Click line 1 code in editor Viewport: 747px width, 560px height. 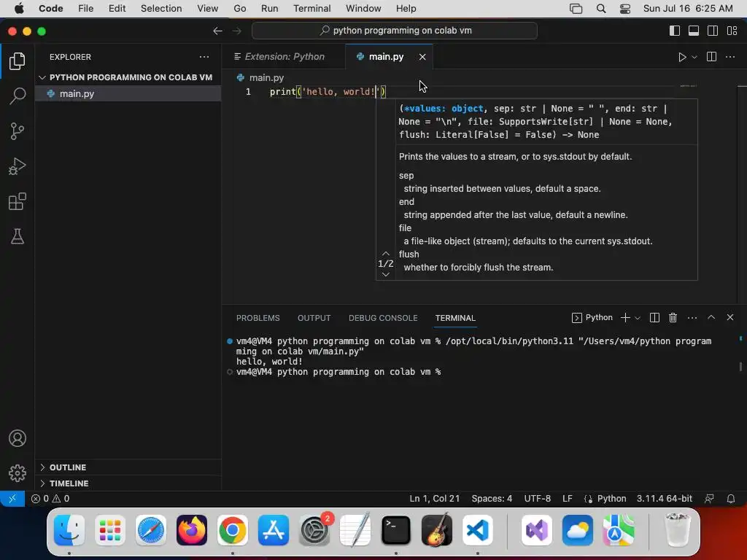tap(328, 91)
